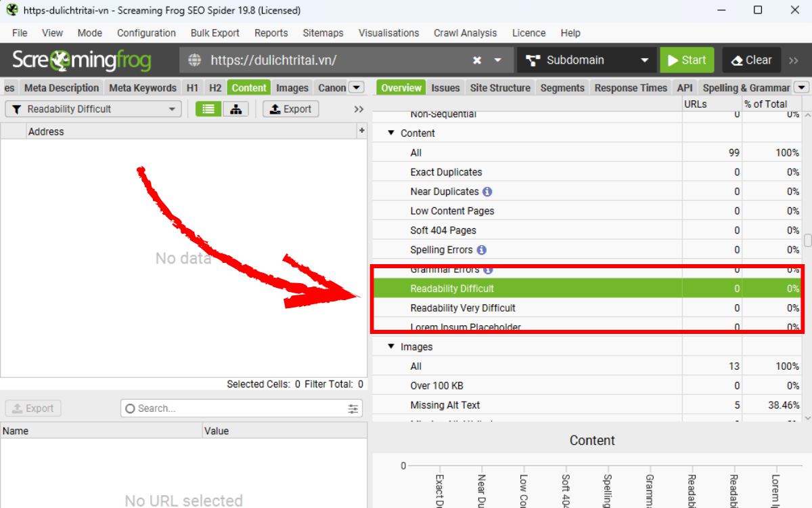Screen dimensions: 812x508
Task: Show more toolbar options double-arrow near Clear
Action: [794, 60]
